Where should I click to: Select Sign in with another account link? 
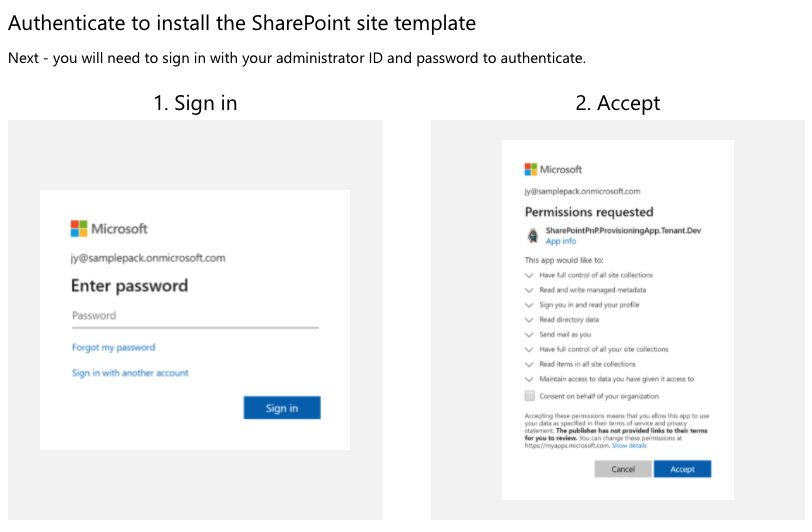130,373
